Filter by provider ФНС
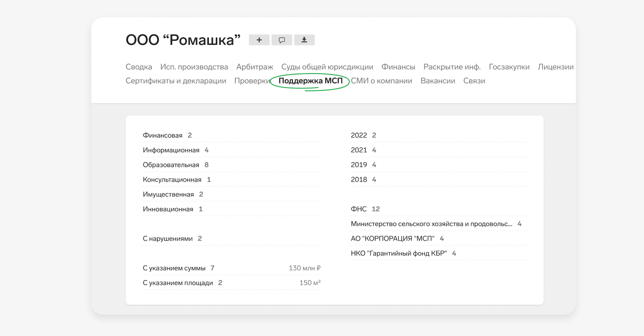Screen dimensions: 644x336 point(359,209)
